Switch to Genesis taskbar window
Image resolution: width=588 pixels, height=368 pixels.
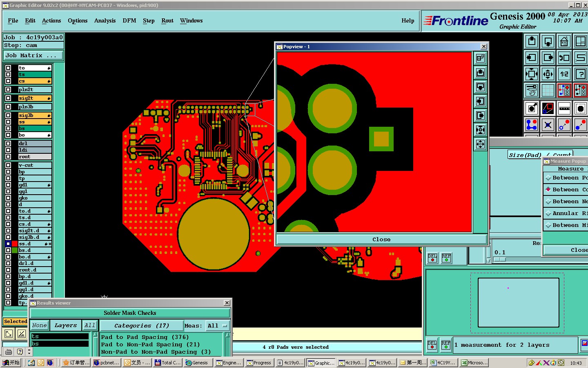tap(198, 363)
